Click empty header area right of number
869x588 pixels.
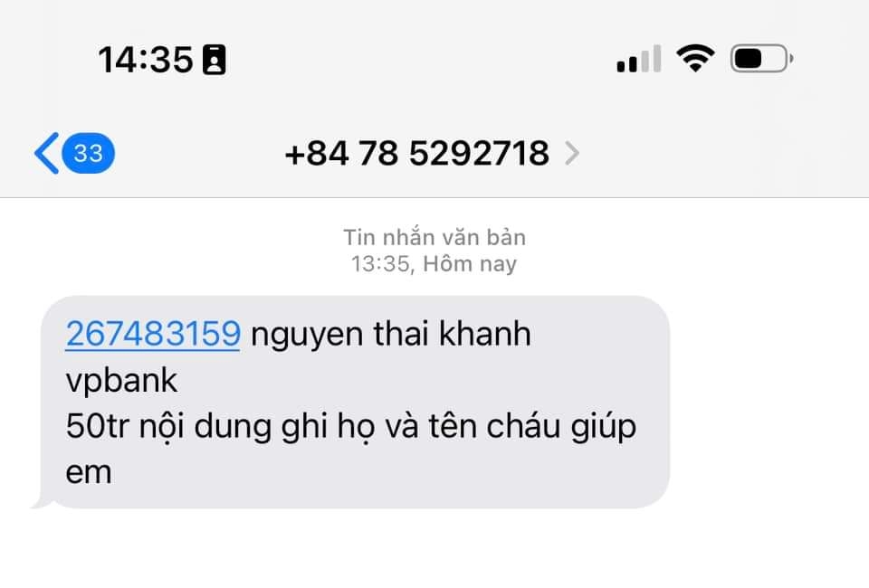pyautogui.click(x=721, y=154)
